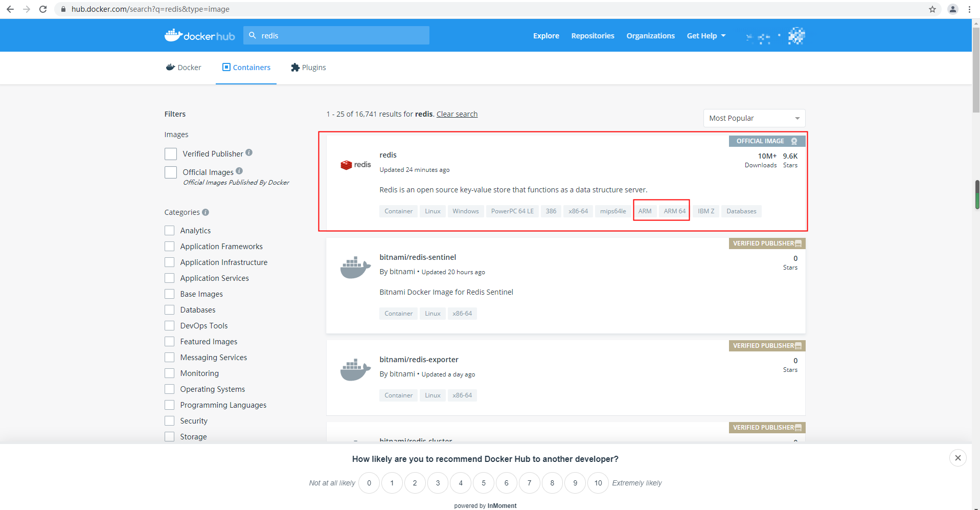
Task: Bookmark the page using the star icon
Action: (933, 9)
